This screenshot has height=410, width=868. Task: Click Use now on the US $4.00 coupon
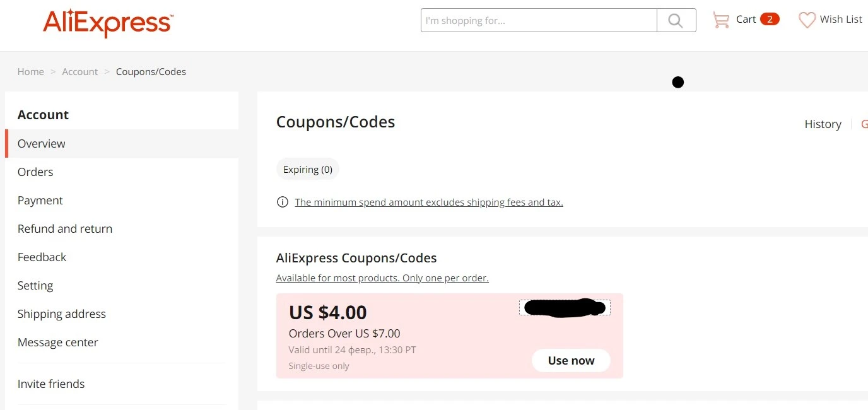click(571, 361)
